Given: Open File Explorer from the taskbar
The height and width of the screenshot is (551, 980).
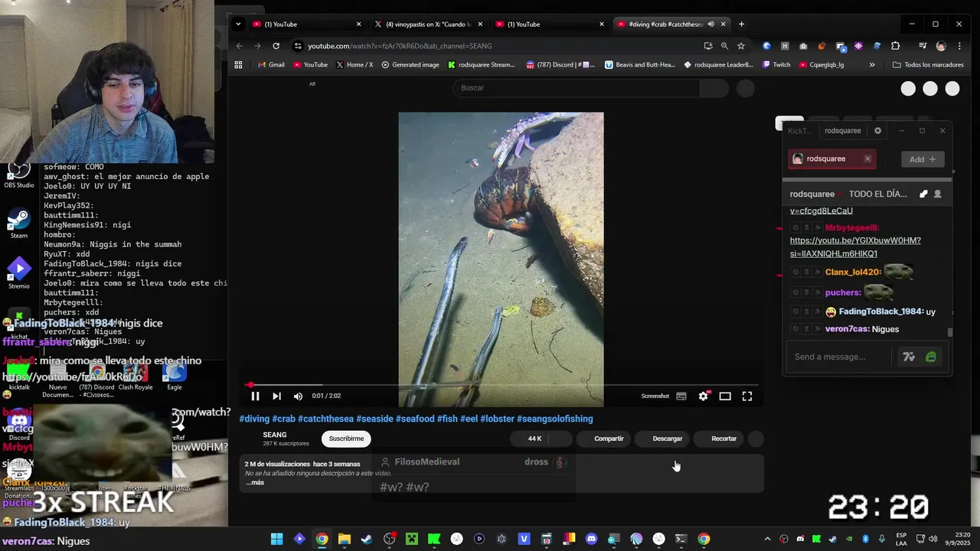Looking at the screenshot, I should [x=345, y=539].
